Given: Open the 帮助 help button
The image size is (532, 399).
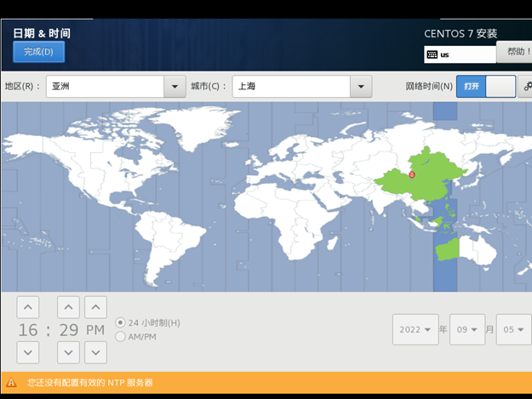Looking at the screenshot, I should click(514, 52).
